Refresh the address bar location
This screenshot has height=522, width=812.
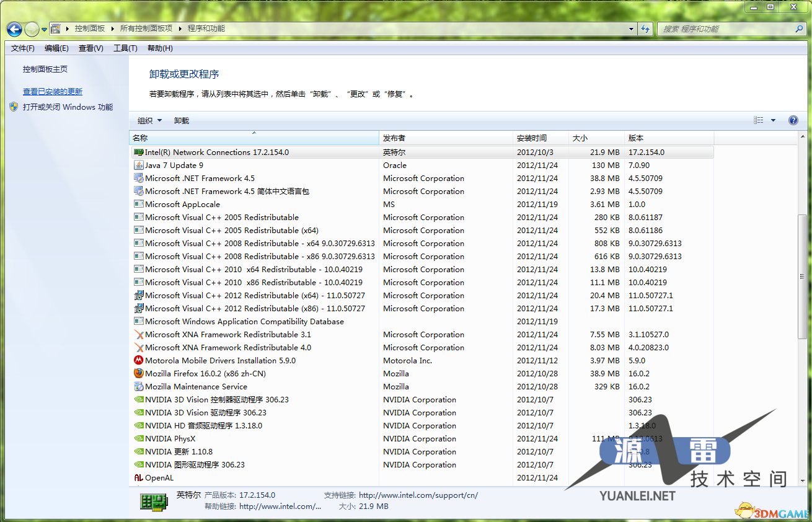point(646,29)
